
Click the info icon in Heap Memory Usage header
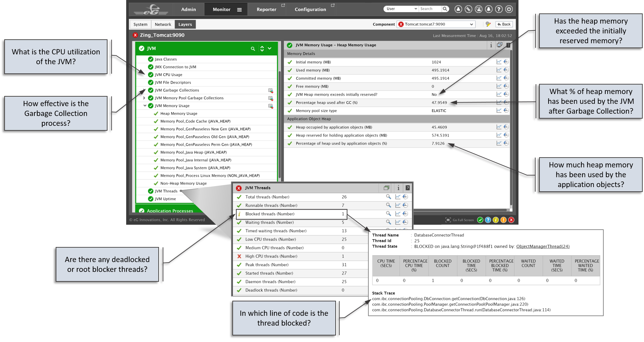coord(491,45)
